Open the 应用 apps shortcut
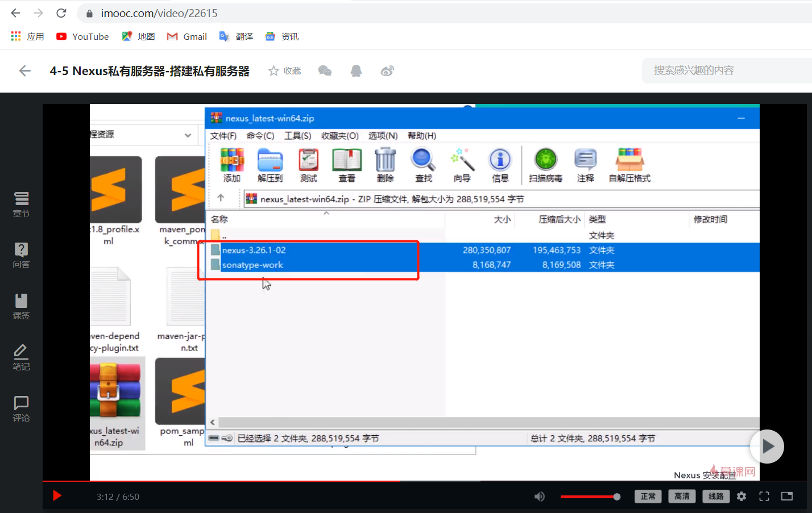This screenshot has height=513, width=812. [x=27, y=36]
